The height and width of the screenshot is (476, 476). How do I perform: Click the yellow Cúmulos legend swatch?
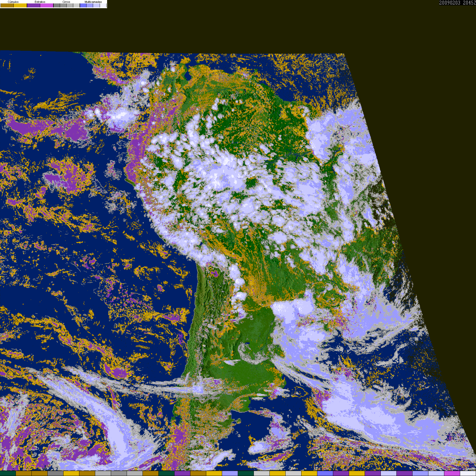tap(20, 5)
